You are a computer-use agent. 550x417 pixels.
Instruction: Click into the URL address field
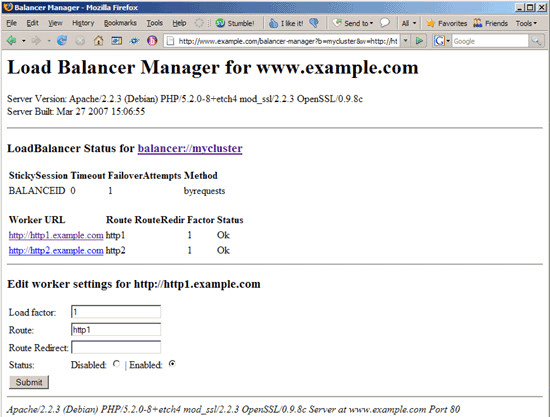tap(288, 41)
